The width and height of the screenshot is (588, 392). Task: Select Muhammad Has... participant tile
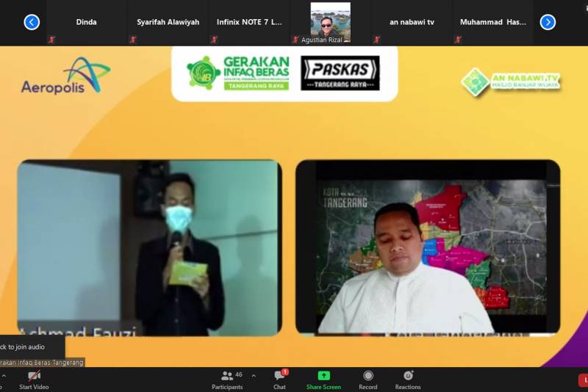click(492, 22)
